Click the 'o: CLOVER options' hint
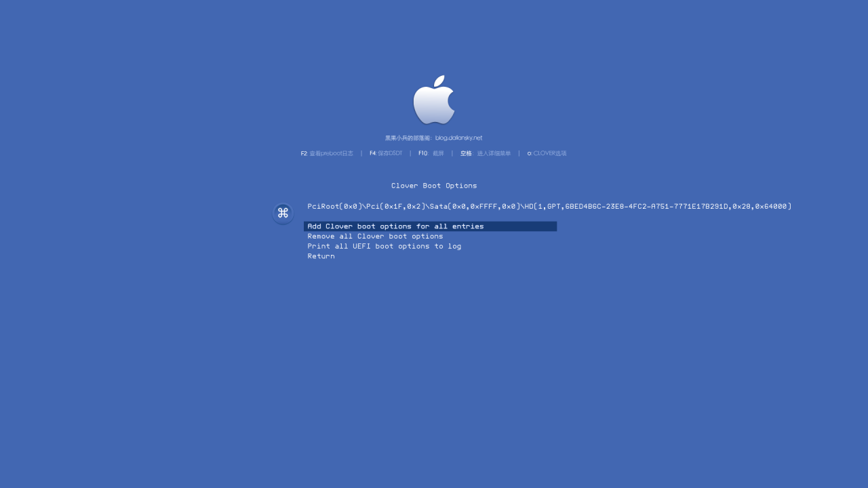This screenshot has height=488, width=868. point(547,153)
